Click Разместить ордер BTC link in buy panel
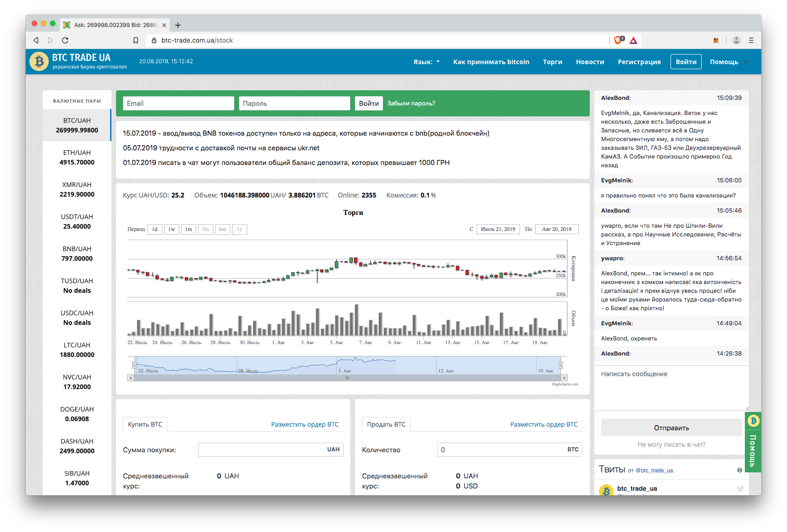Image resolution: width=787 pixels, height=532 pixels. [x=305, y=424]
